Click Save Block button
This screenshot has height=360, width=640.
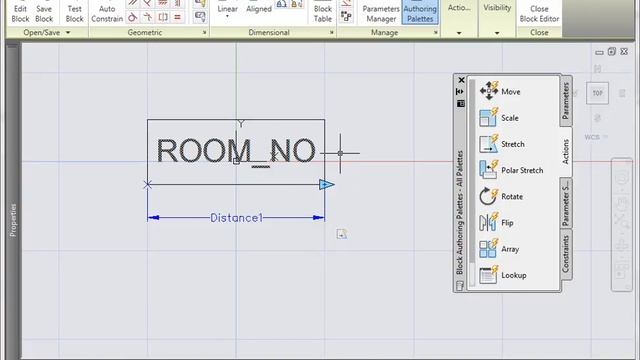point(44,11)
